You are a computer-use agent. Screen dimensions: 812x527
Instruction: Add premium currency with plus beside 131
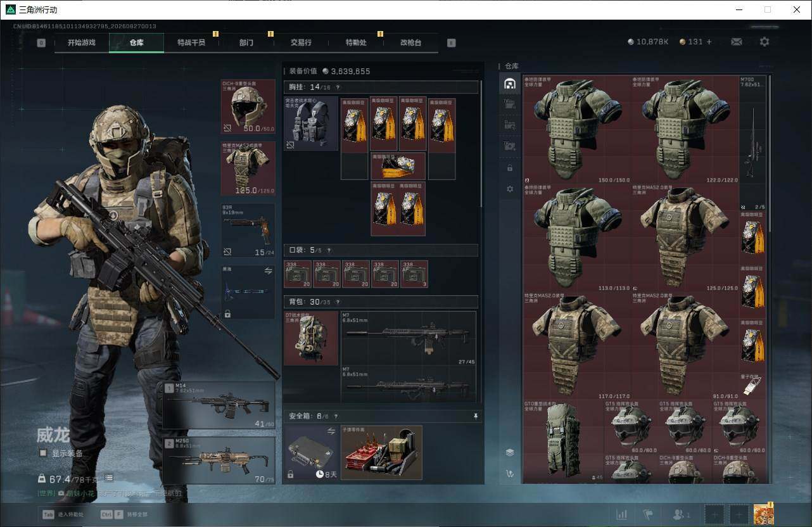pyautogui.click(x=709, y=42)
